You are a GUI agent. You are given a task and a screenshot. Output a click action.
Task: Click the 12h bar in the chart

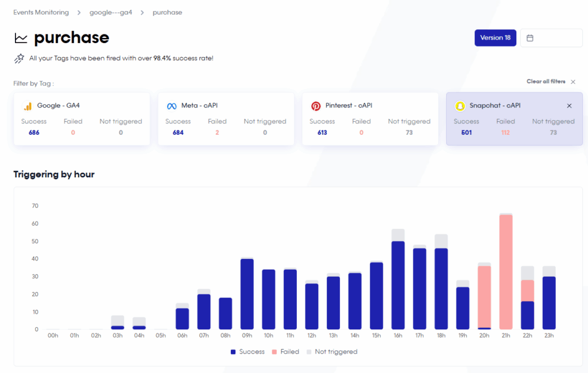pos(312,305)
